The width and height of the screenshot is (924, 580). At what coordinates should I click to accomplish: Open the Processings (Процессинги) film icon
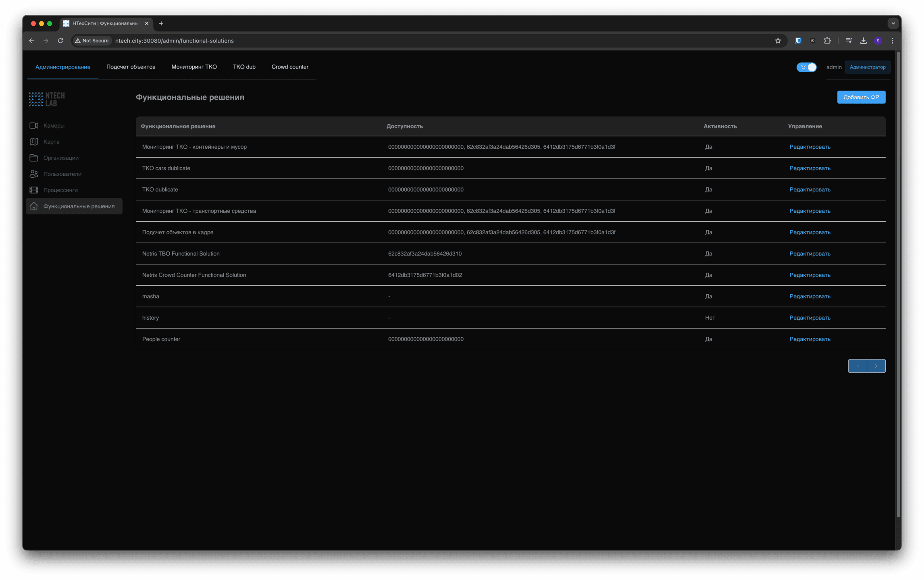click(34, 190)
